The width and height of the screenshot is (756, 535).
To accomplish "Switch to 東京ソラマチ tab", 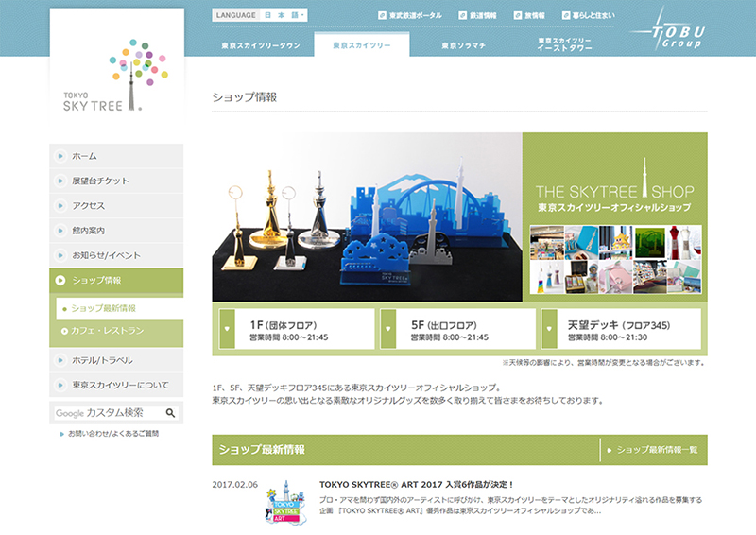I will pyautogui.click(x=464, y=45).
